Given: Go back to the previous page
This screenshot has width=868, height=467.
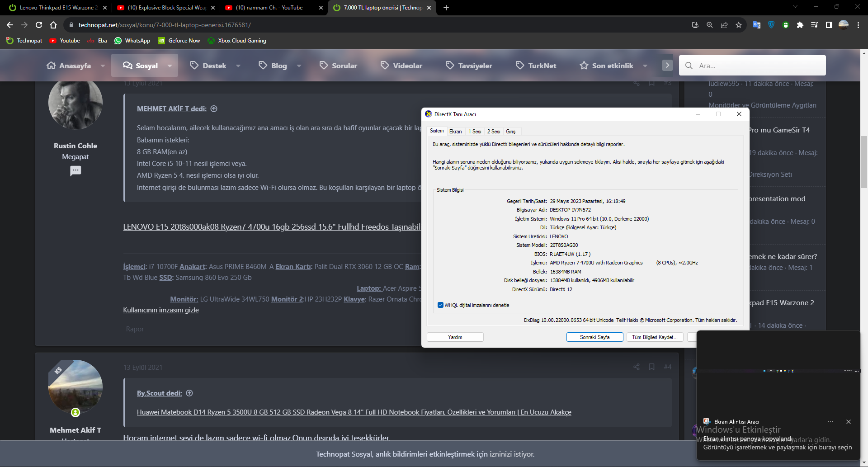Looking at the screenshot, I should (10, 25).
